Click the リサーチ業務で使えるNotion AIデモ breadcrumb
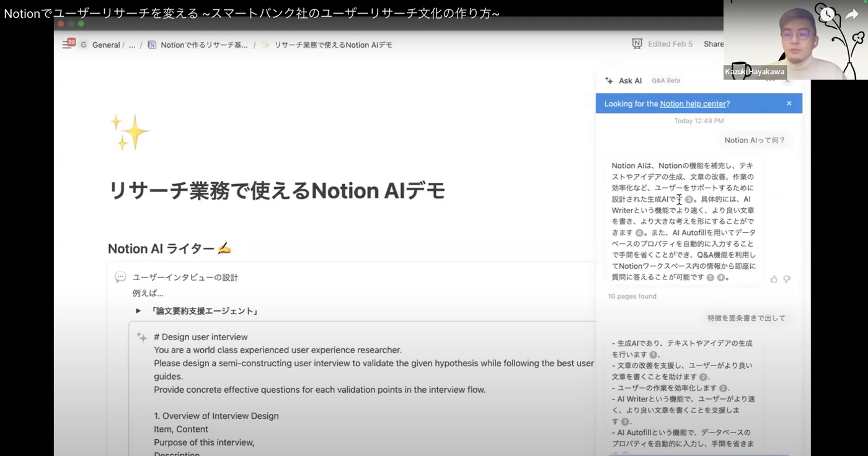This screenshot has width=868, height=456. tap(327, 45)
